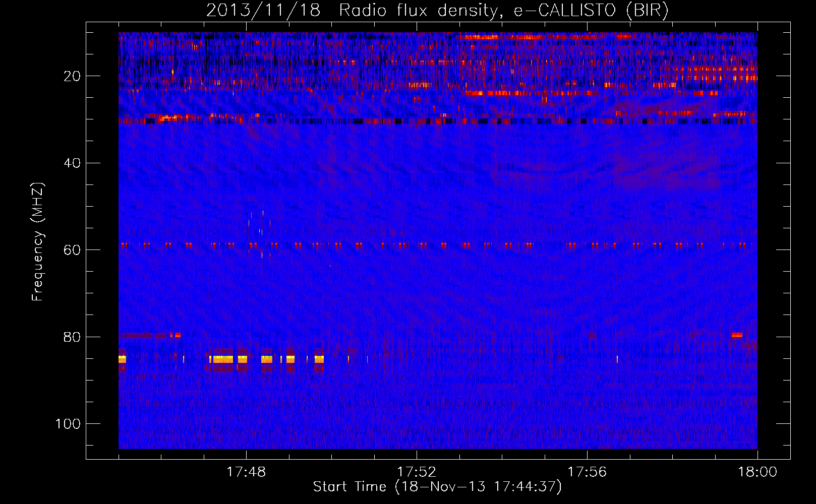Click the 20 MHz frequency tick label
Image resolution: width=816 pixels, height=504 pixels.
point(72,76)
